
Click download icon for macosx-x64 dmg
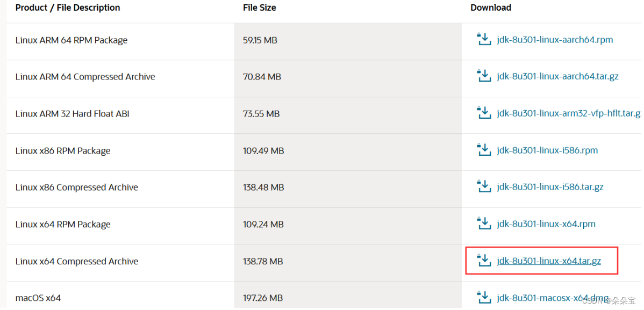point(484,297)
